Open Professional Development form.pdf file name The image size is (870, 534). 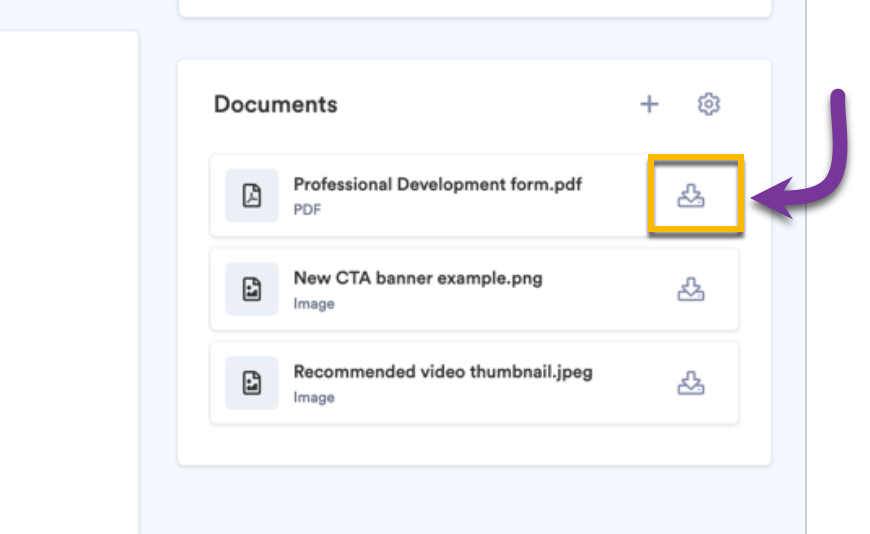click(438, 184)
